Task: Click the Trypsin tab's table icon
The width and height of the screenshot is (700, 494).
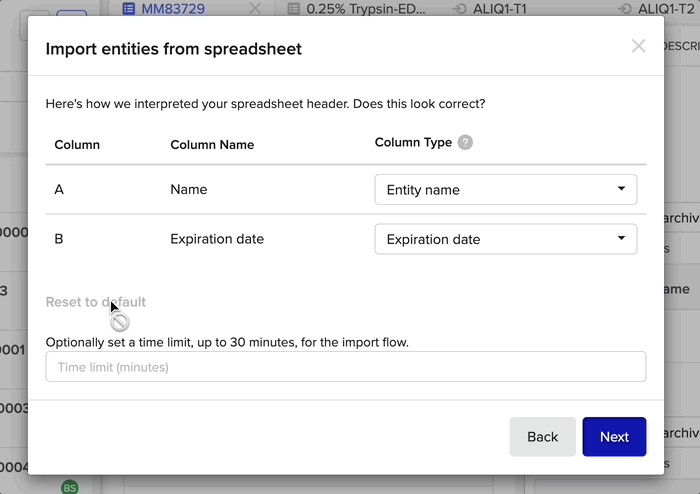Action: 294,8
